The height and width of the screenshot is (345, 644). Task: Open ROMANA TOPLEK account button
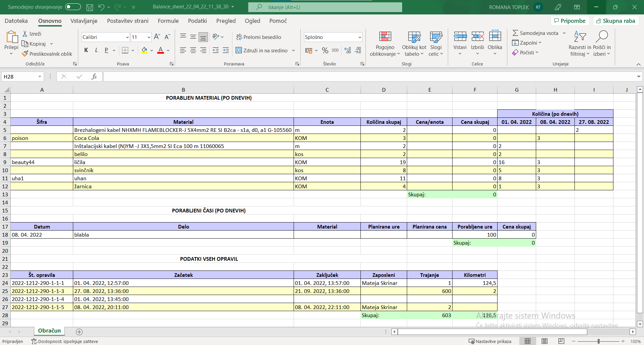[516, 7]
